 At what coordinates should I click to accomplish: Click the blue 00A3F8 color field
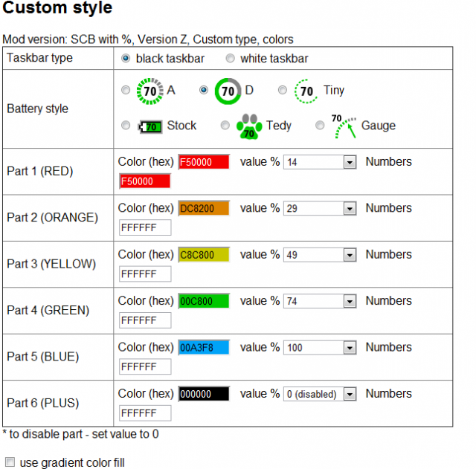(204, 348)
